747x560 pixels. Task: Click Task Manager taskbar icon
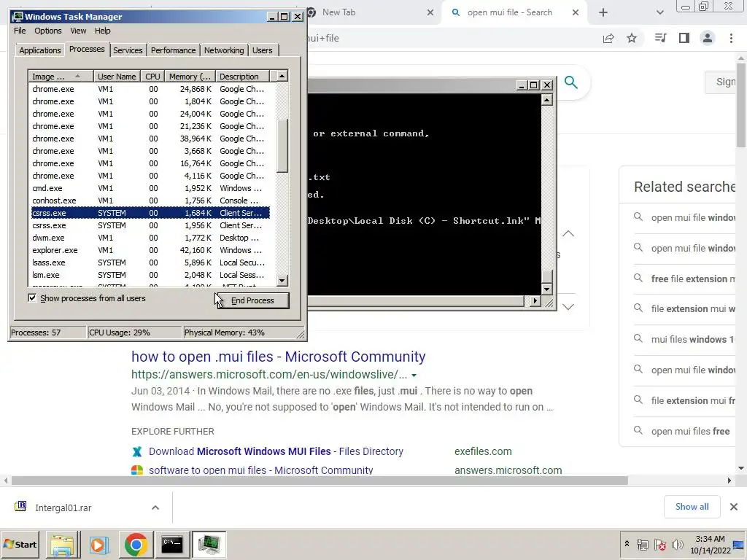click(209, 545)
